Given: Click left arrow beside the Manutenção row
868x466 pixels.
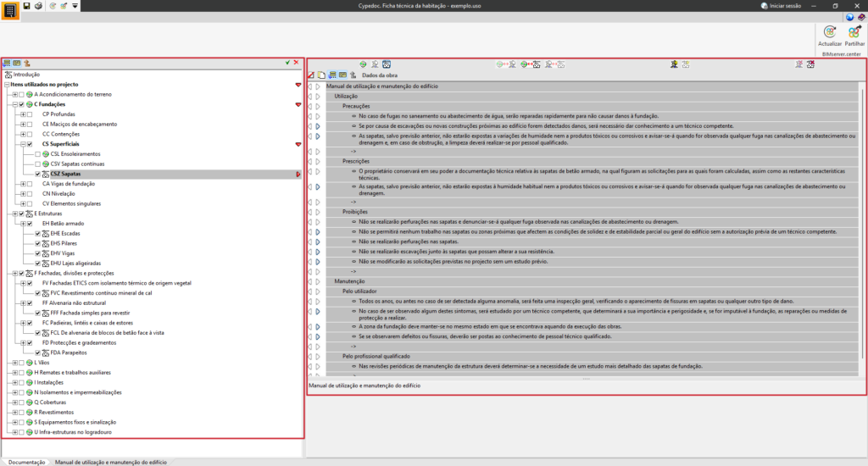Looking at the screenshot, I should [310, 281].
